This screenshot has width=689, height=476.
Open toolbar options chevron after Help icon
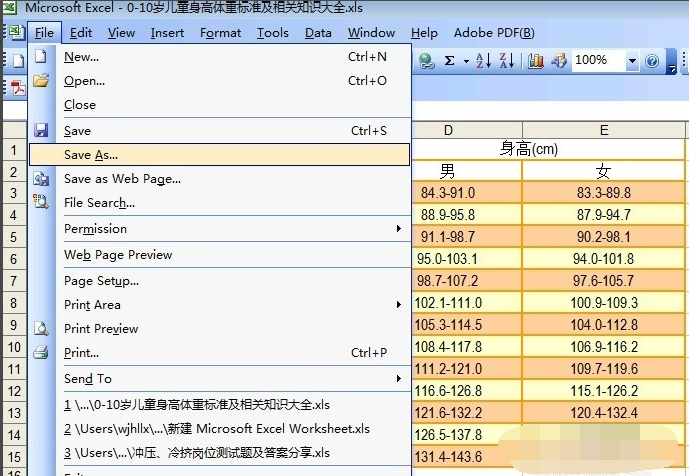pyautogui.click(x=671, y=62)
